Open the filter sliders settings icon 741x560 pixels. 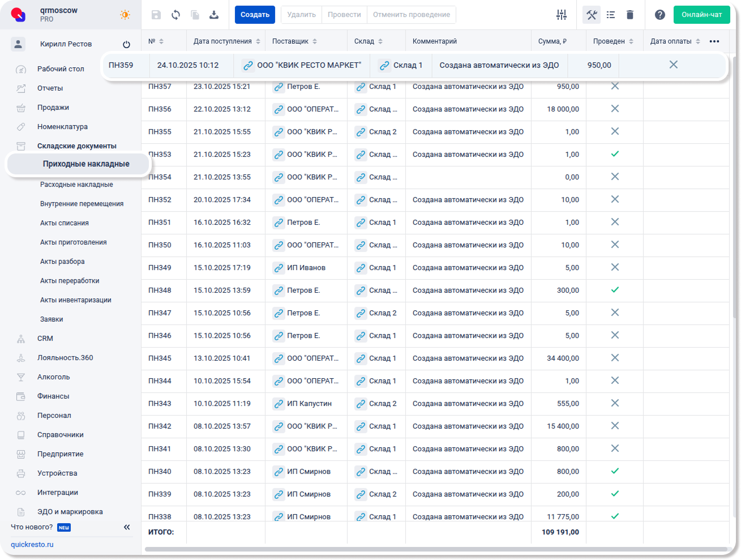point(562,15)
